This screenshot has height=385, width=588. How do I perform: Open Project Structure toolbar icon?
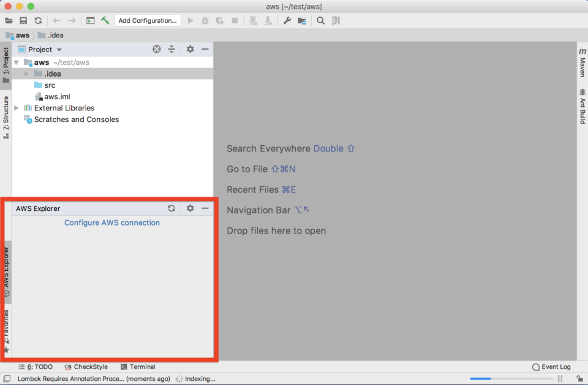pos(302,21)
